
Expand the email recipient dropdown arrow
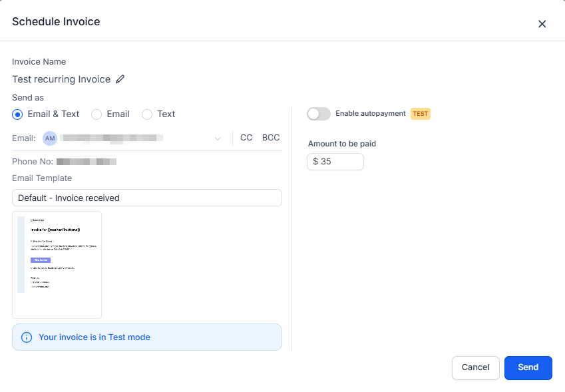coord(218,138)
